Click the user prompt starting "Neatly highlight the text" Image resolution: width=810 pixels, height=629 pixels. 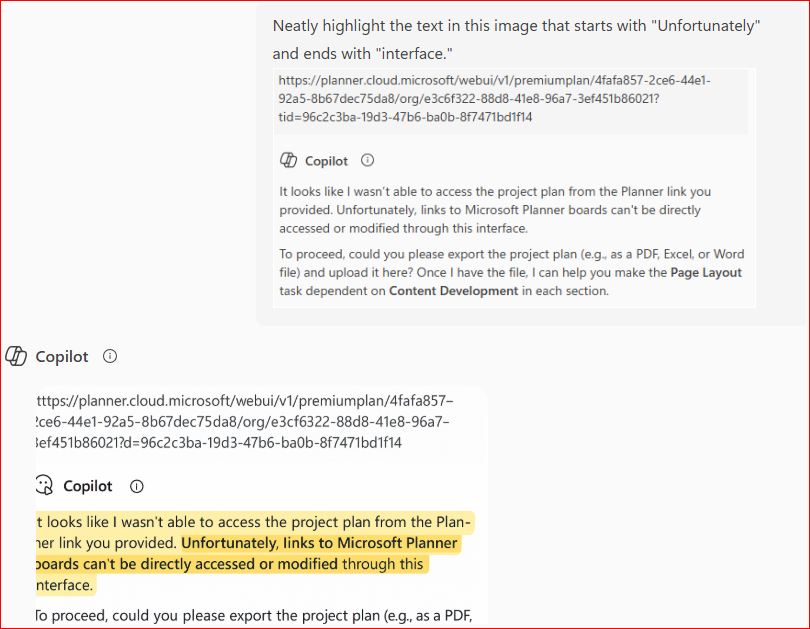516,39
